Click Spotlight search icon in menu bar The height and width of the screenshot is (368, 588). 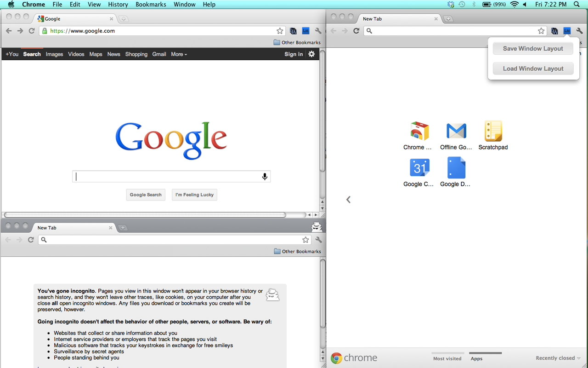577,5
